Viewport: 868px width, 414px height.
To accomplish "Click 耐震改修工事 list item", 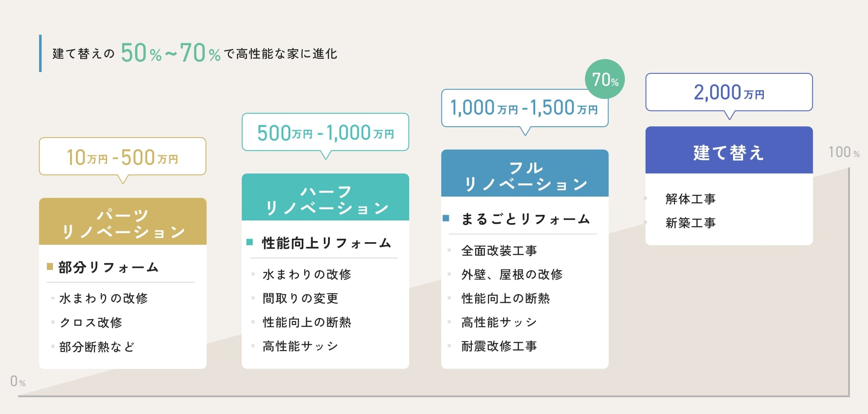I will [x=499, y=346].
